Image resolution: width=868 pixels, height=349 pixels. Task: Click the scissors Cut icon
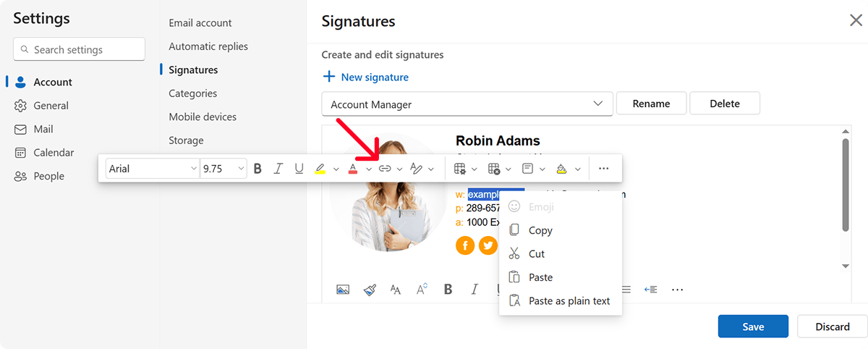pos(514,254)
